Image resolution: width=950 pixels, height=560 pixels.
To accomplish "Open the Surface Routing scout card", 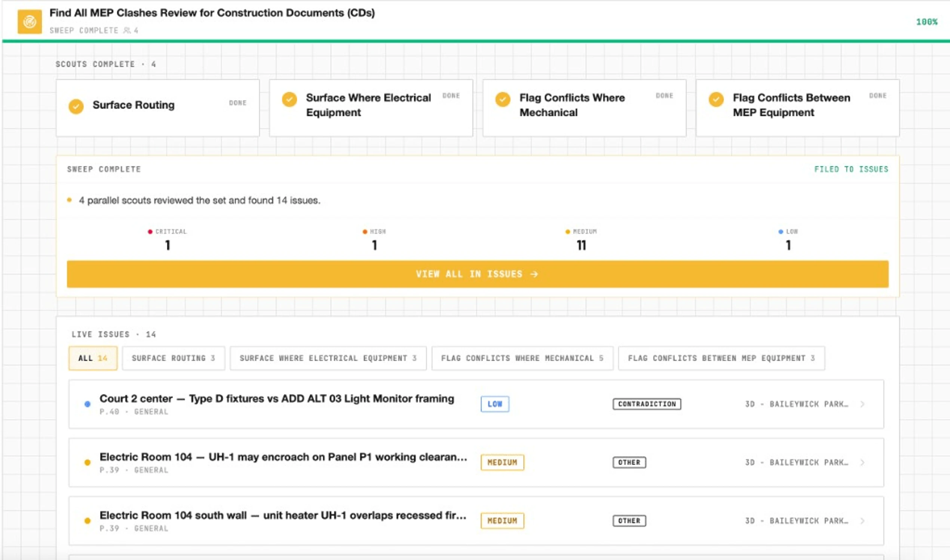I will click(158, 108).
